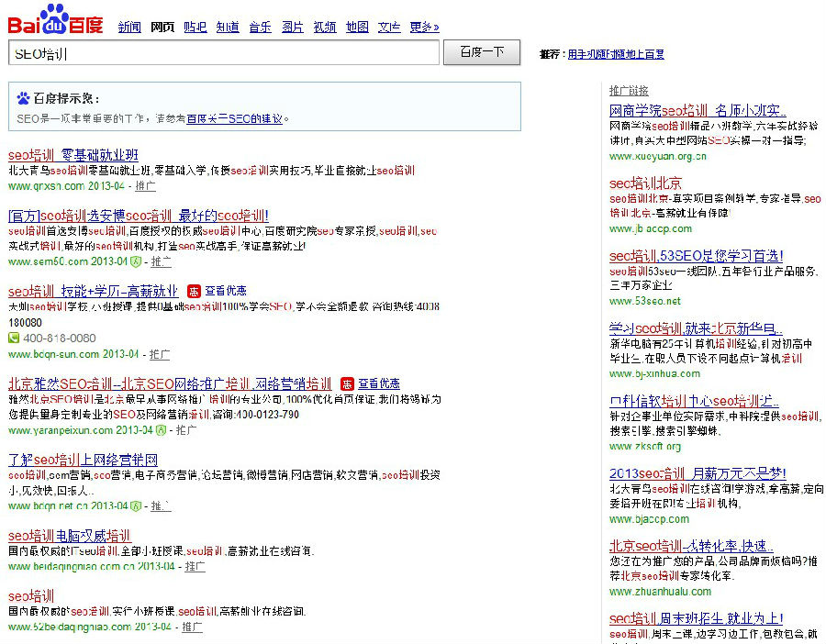Click the URL www.bjaccp.com

[650, 519]
